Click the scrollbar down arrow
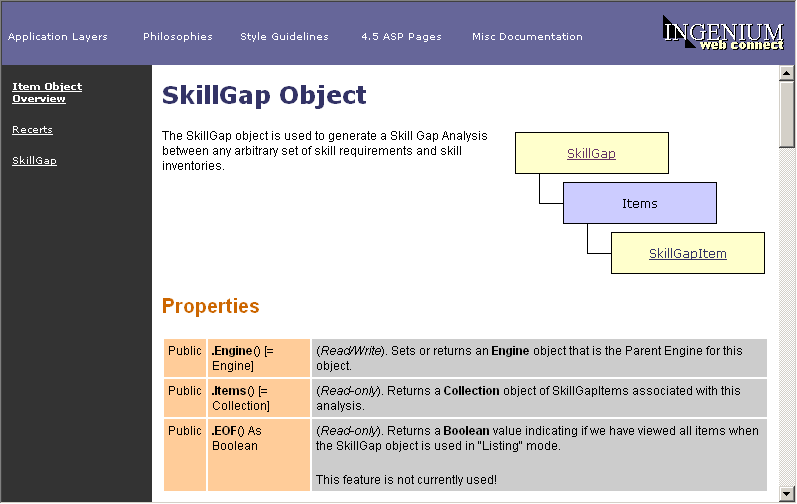 tap(787, 492)
